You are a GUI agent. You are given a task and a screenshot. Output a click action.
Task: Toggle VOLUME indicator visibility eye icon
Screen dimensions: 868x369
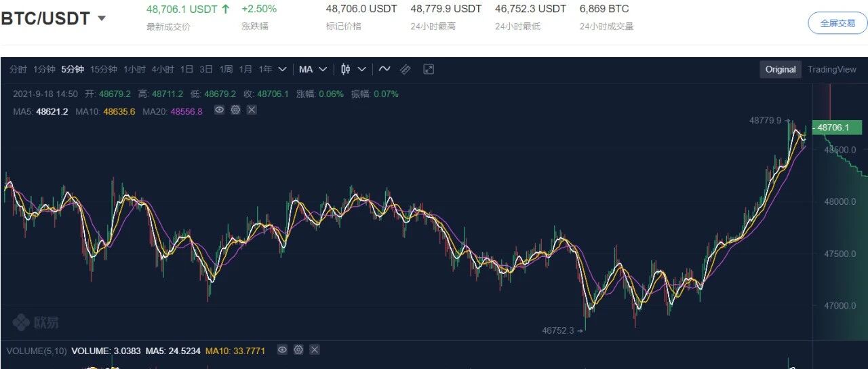pos(282,350)
